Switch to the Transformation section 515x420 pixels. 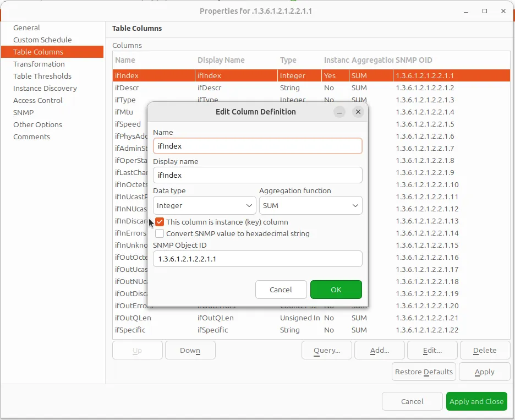coord(39,64)
